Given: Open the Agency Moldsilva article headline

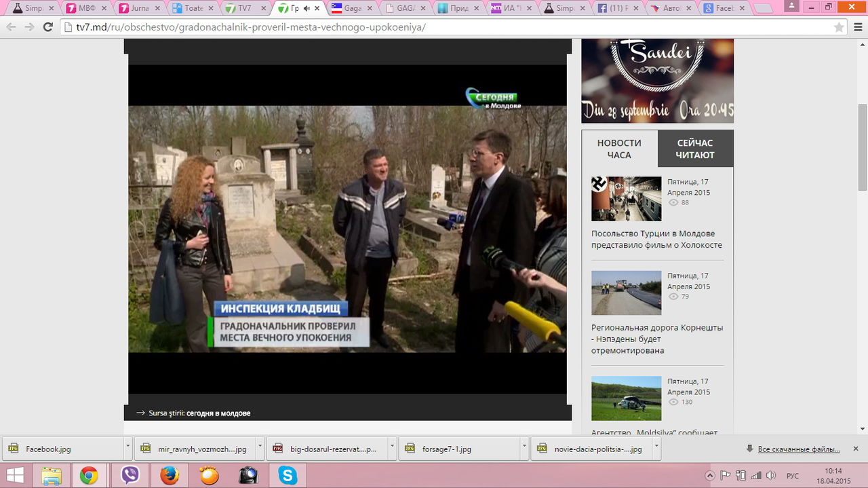Looking at the screenshot, I should [x=654, y=432].
